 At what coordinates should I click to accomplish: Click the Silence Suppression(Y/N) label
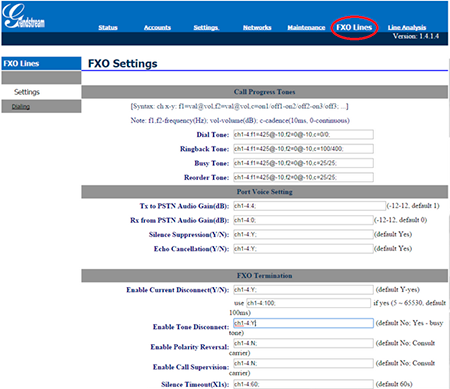[x=189, y=235]
